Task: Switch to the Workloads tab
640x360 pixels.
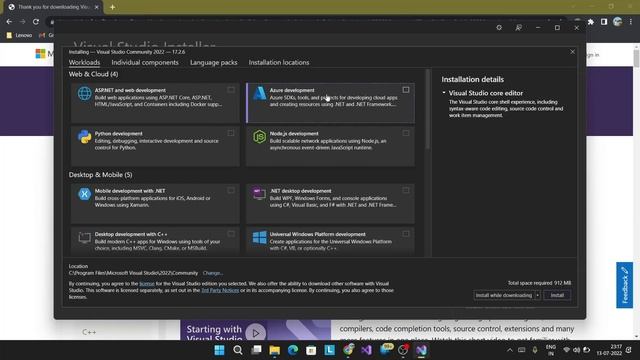Action: [84, 62]
